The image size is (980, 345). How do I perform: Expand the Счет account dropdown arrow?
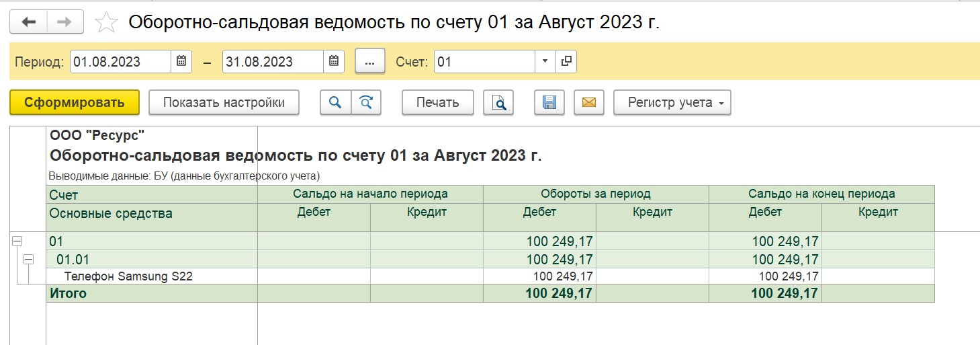point(545,62)
